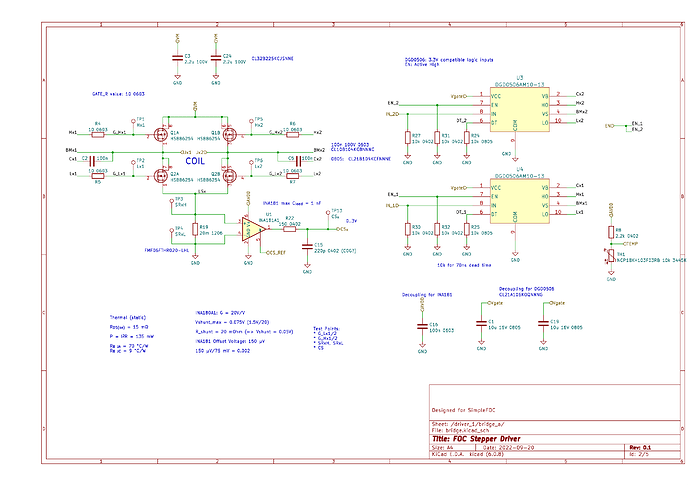The width and height of the screenshot is (690, 487).
Task: Select the U1 INA181 amplifier triangle symbol
Action: (254, 229)
